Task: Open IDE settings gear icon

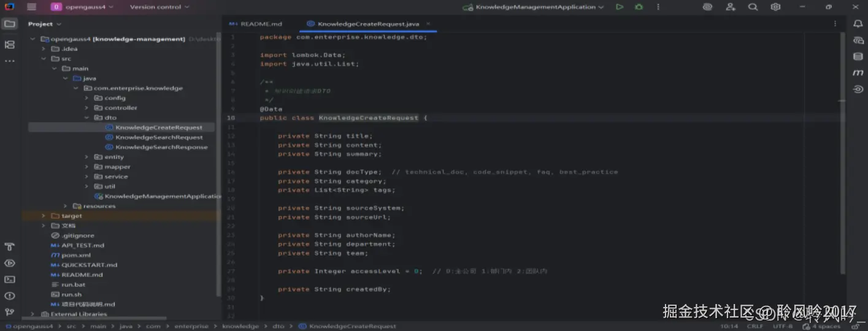Action: tap(775, 7)
